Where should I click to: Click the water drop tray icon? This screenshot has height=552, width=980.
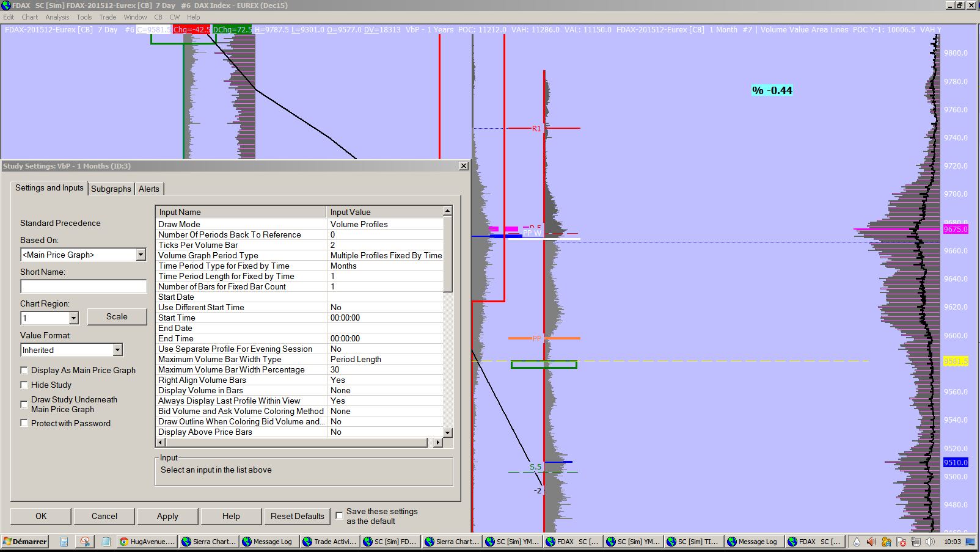click(x=857, y=542)
